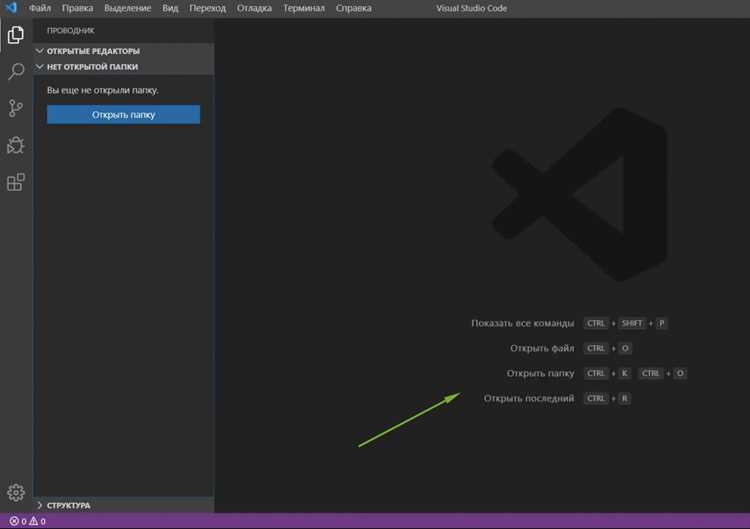Open the Explorer view icon
This screenshot has height=529, width=750.
pos(16,35)
